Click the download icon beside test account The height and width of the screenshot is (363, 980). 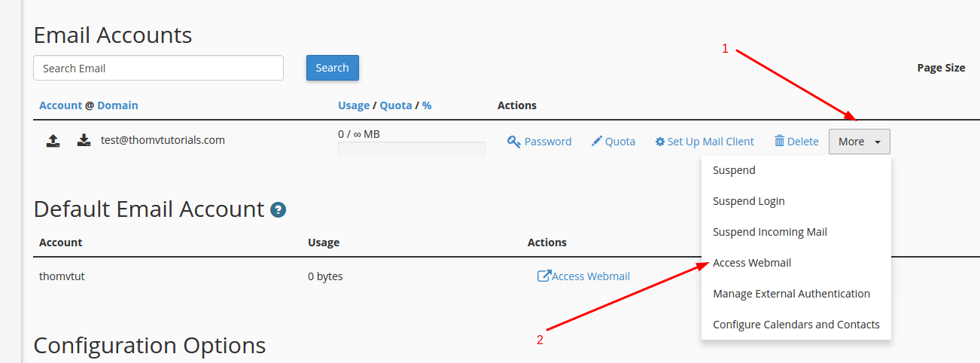pos(84,140)
